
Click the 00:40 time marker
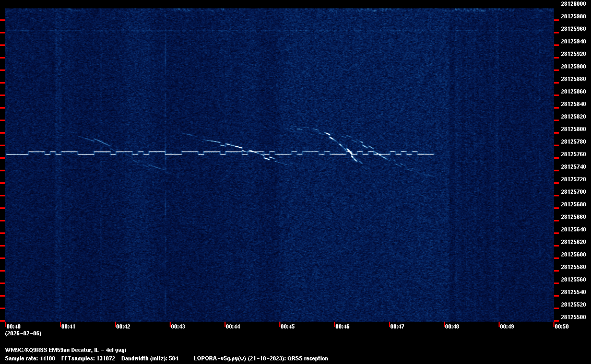(x=14, y=326)
